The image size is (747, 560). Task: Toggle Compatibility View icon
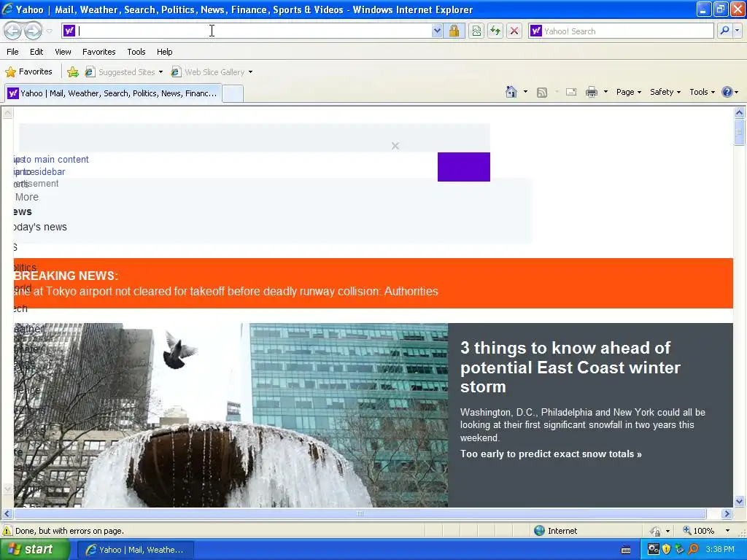click(476, 31)
